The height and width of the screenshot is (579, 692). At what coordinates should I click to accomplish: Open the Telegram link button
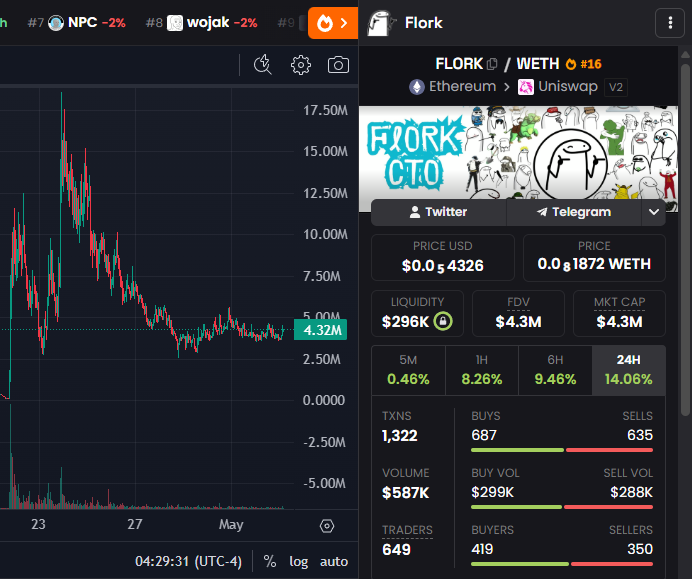tap(574, 212)
